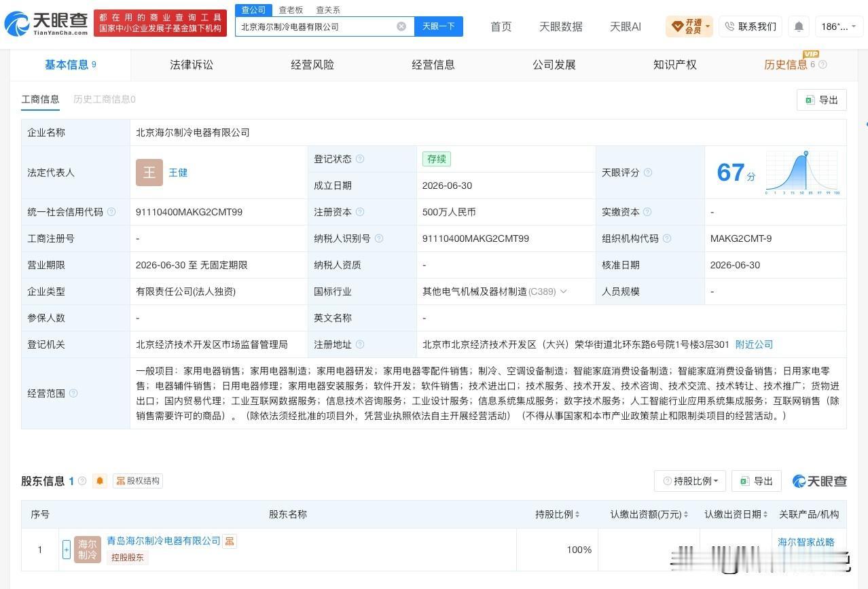Click the Excel icon in the shareholder 导出 button
Image resolution: width=868 pixels, height=589 pixels.
(x=744, y=481)
